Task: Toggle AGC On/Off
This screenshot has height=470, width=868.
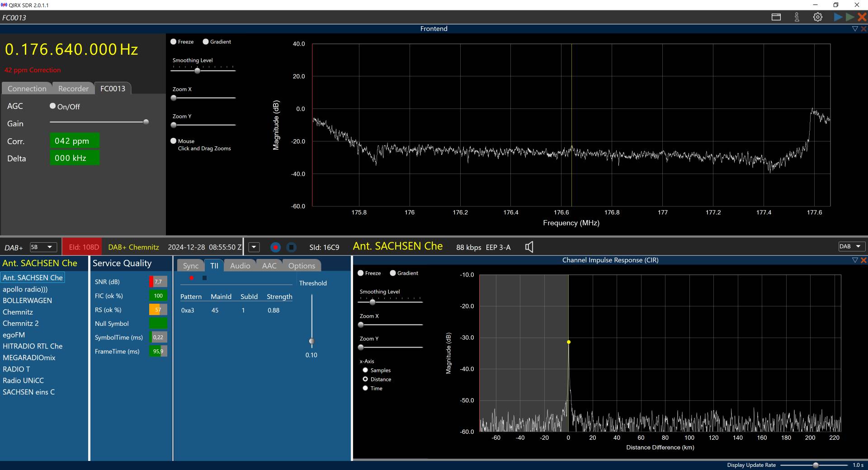Action: point(53,106)
